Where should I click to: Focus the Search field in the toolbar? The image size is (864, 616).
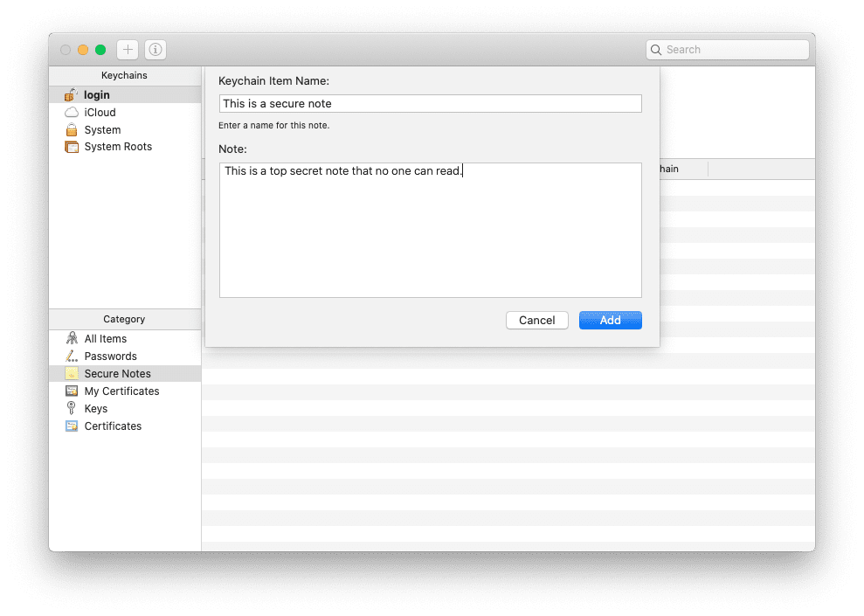(x=734, y=50)
